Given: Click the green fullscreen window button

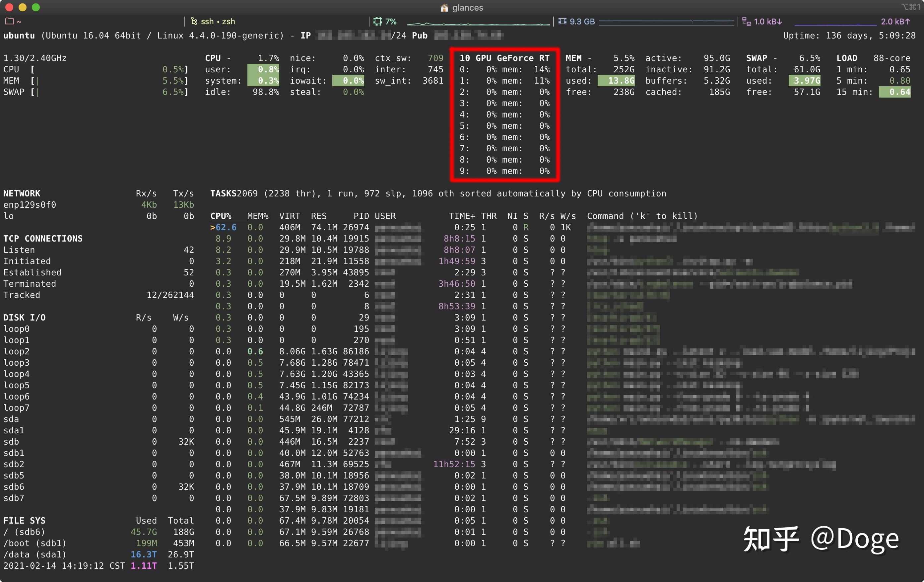Looking at the screenshot, I should point(36,7).
